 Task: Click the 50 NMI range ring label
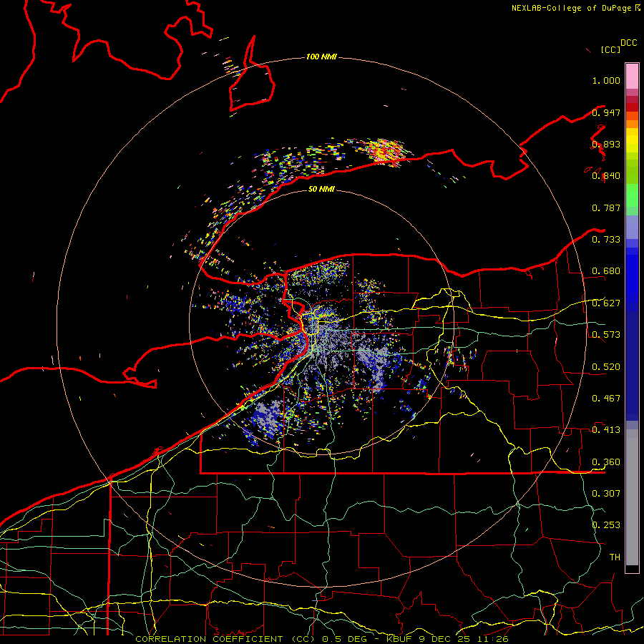321,189
